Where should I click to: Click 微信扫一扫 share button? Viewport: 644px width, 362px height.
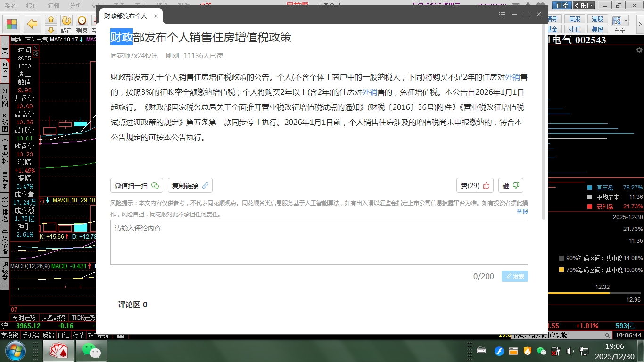point(137,185)
